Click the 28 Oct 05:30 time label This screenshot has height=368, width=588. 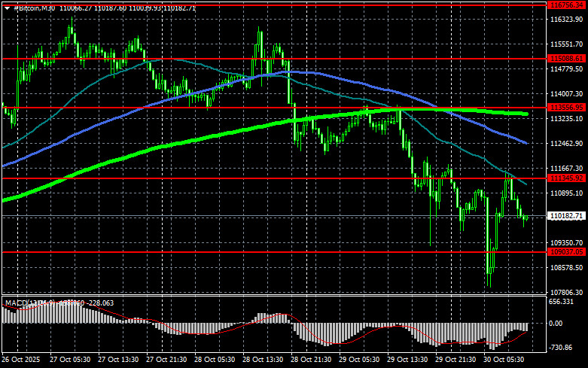215,360
